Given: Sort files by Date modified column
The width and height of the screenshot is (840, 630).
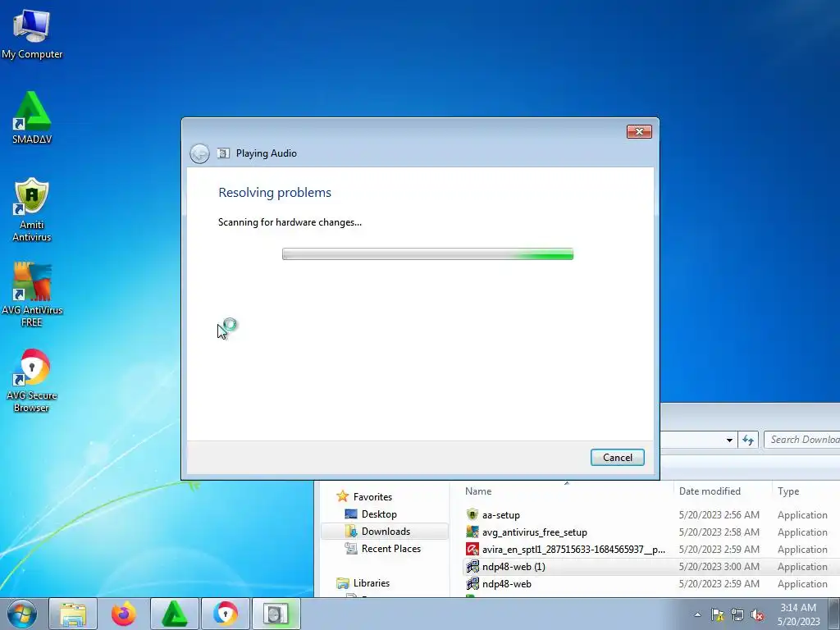Looking at the screenshot, I should coord(722,491).
